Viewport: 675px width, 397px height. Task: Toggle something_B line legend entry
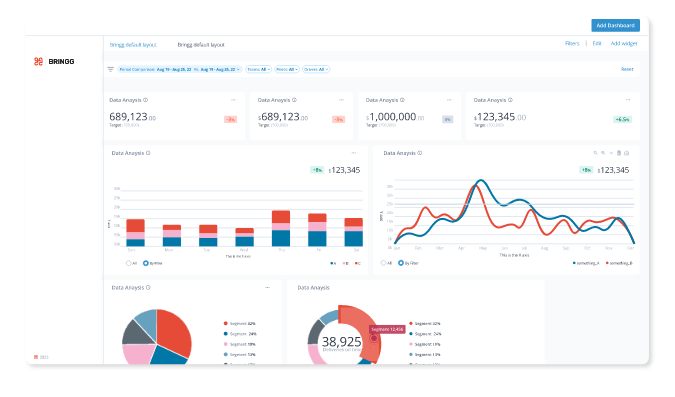[619, 263]
